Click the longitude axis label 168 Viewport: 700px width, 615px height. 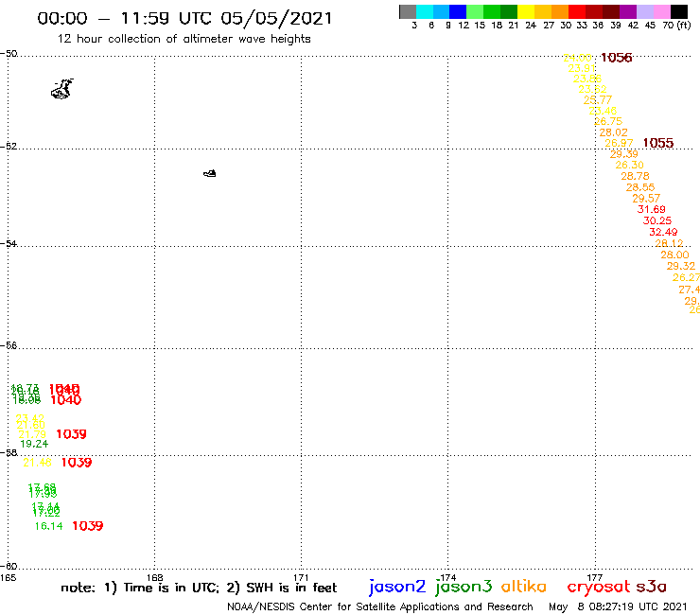[155, 578]
